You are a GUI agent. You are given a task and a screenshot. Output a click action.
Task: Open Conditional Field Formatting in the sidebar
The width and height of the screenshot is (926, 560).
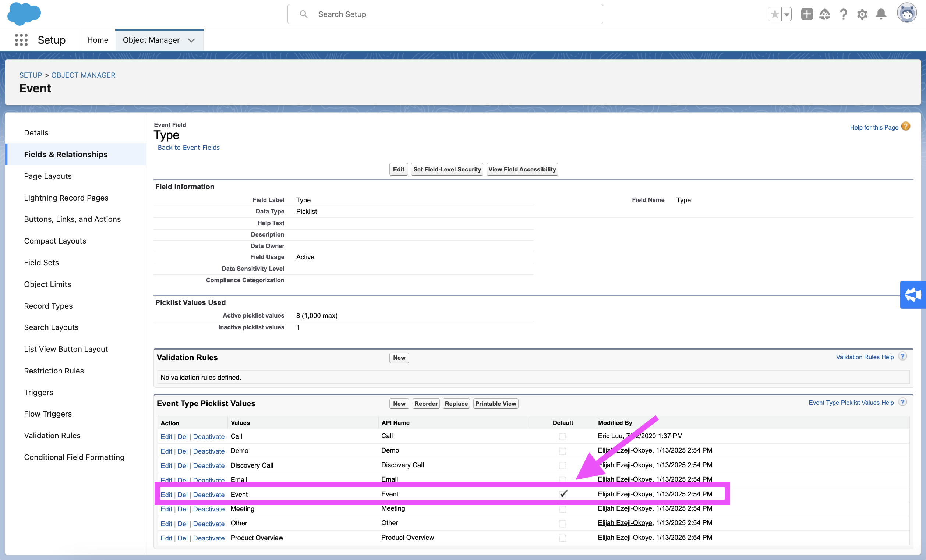click(74, 457)
